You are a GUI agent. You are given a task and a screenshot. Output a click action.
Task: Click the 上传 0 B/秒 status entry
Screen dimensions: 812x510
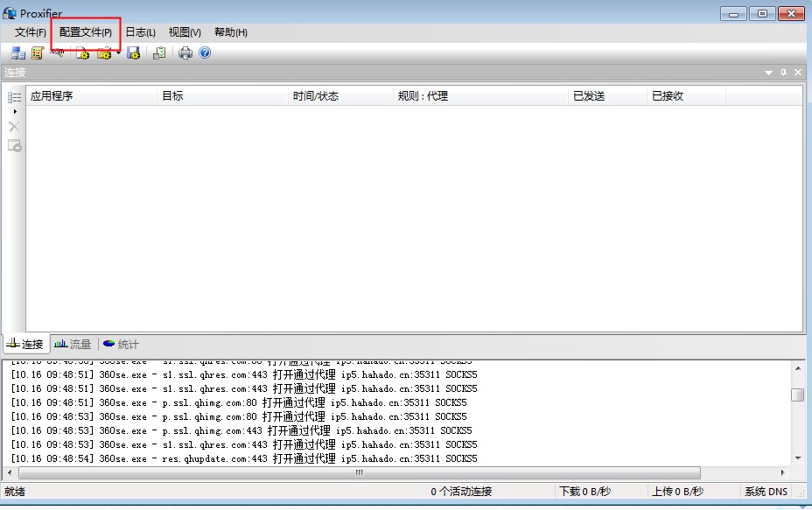coord(677,492)
